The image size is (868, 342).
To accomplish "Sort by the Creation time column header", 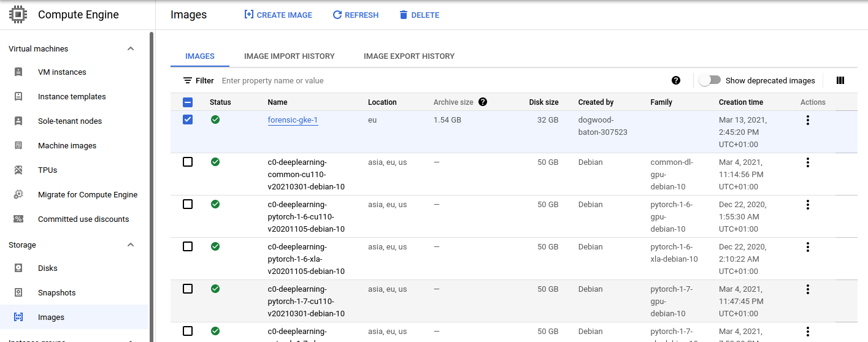I will coord(741,102).
